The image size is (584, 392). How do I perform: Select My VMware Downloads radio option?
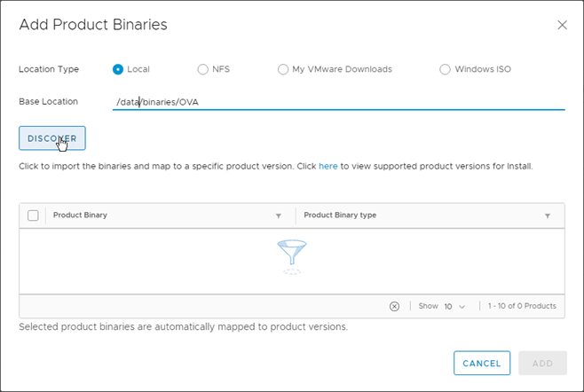tap(283, 69)
